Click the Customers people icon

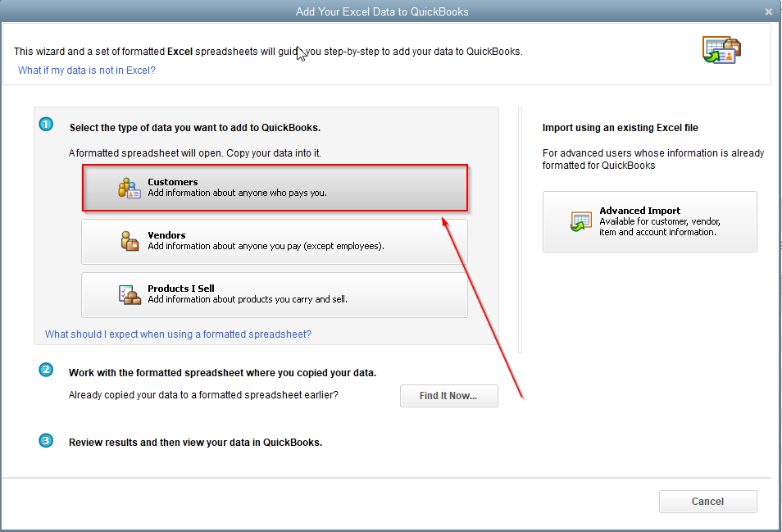point(130,188)
